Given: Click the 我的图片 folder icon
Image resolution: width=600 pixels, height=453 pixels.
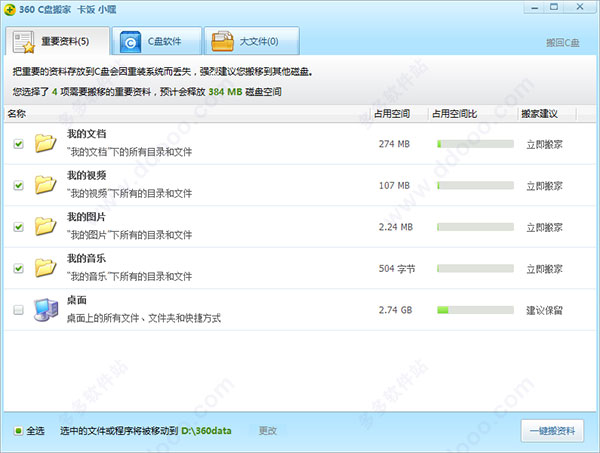Looking at the screenshot, I should [x=46, y=226].
